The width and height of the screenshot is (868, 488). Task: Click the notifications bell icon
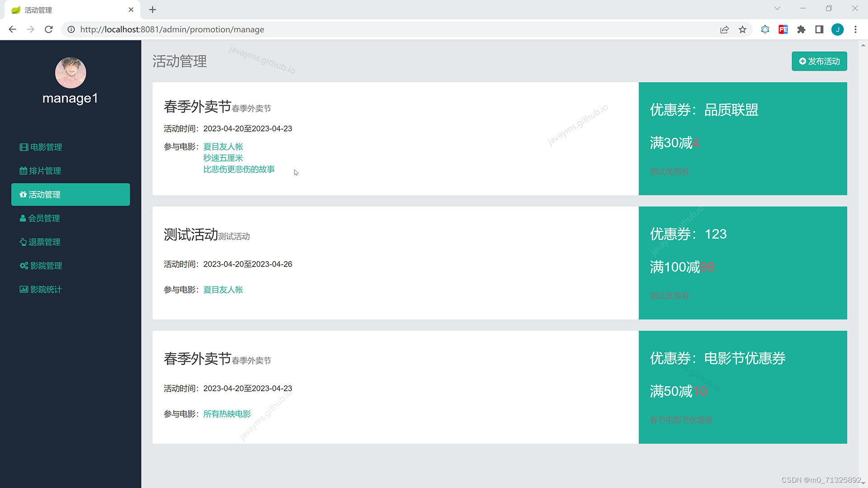pyautogui.click(x=765, y=29)
